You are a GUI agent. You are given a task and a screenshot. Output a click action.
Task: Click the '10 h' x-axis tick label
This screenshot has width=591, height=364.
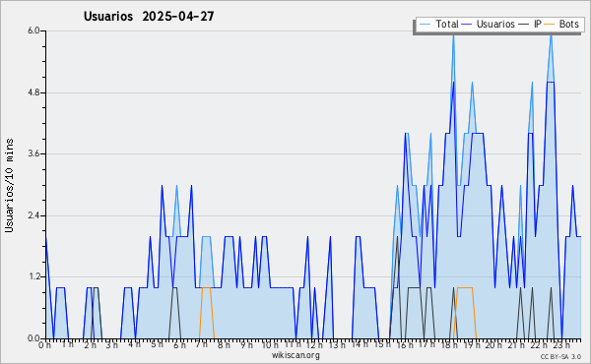(270, 345)
